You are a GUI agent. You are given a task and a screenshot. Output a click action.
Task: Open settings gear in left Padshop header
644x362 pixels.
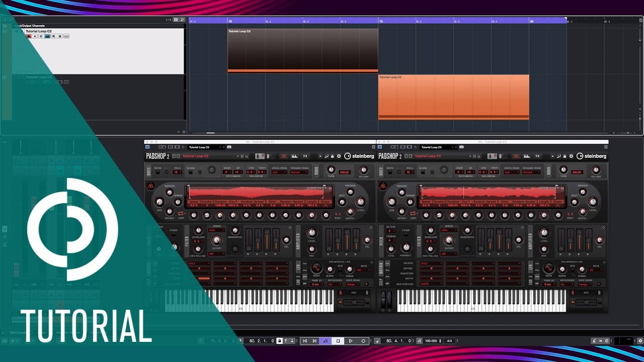(x=339, y=156)
